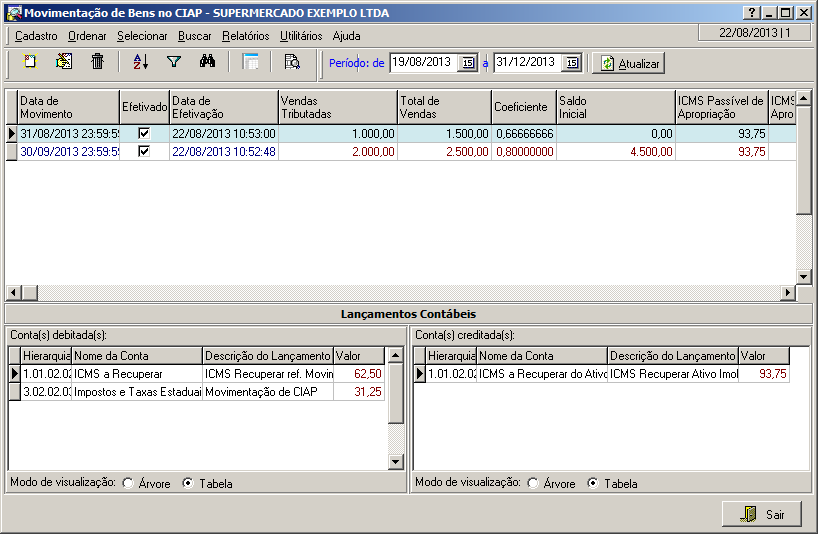Toggle Efetivado checkbox for 30/09/2013 row
This screenshot has height=534, width=818.
[144, 151]
